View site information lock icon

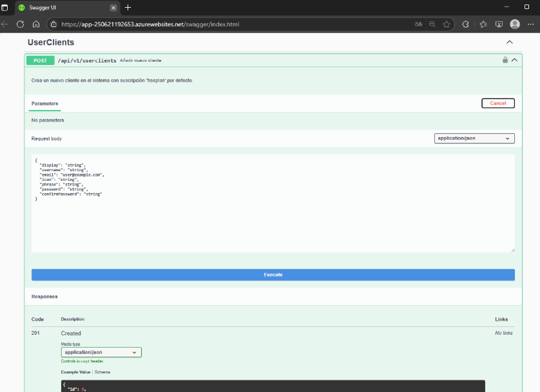(x=53, y=24)
